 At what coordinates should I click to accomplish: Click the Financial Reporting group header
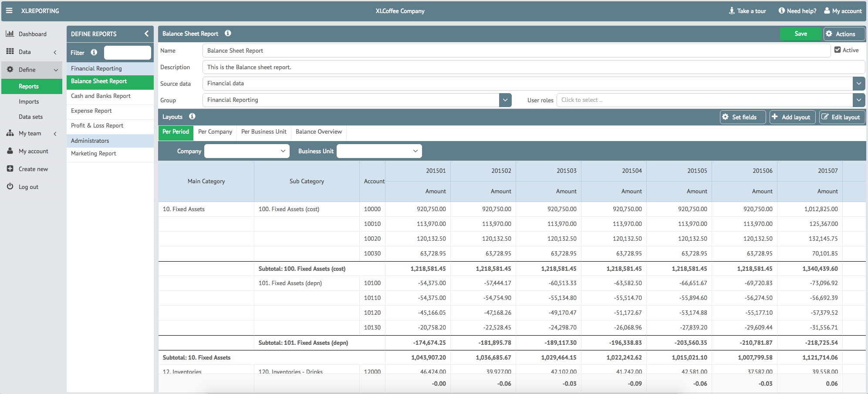point(110,68)
